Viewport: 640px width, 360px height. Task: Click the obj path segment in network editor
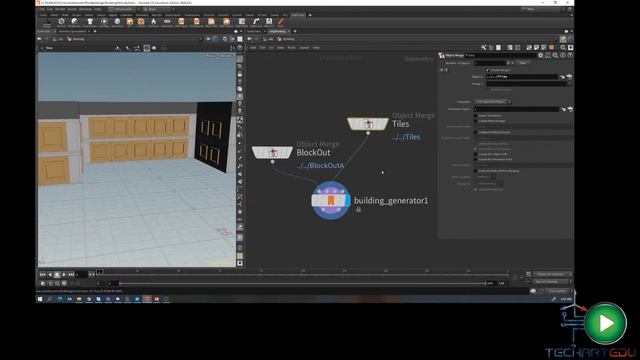coord(269,39)
